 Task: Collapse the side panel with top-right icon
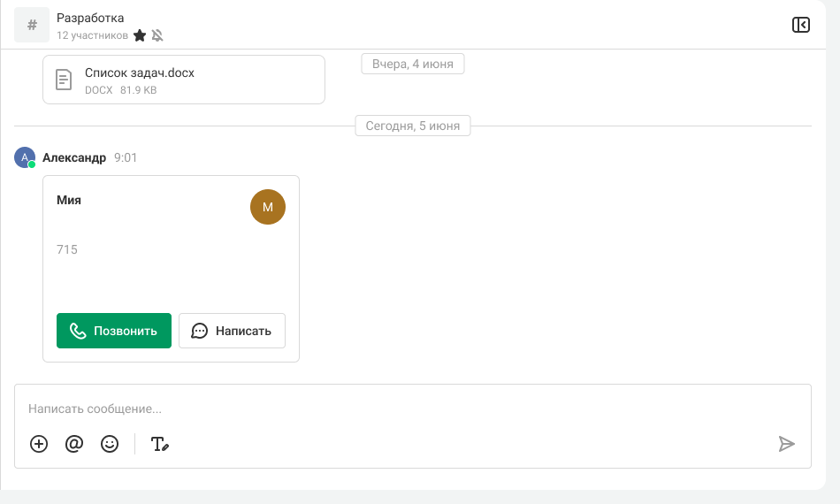(x=800, y=25)
